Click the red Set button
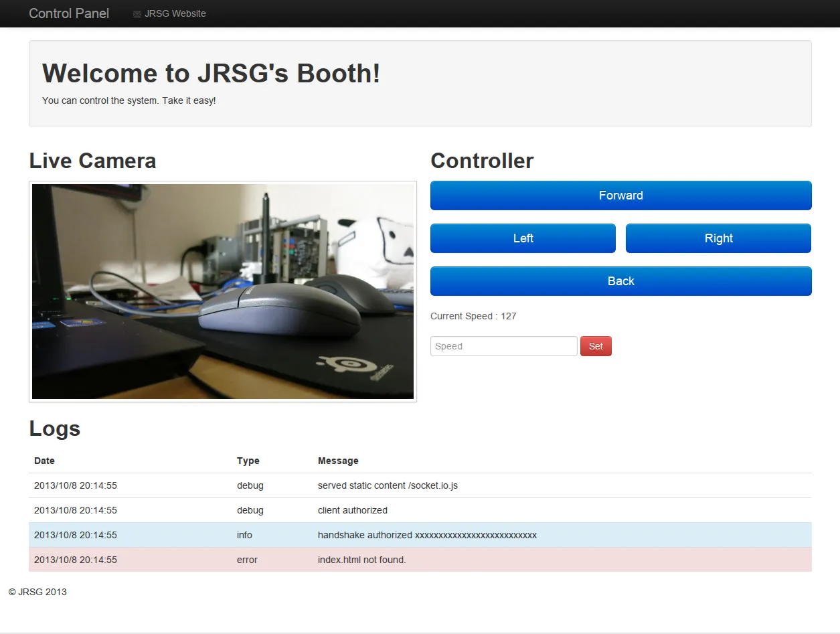Screen dimensions: 840x634 (596, 346)
